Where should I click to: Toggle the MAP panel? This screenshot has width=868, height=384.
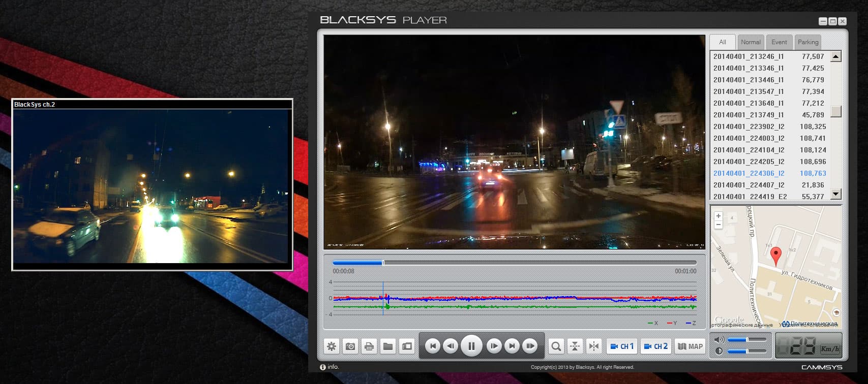point(690,346)
